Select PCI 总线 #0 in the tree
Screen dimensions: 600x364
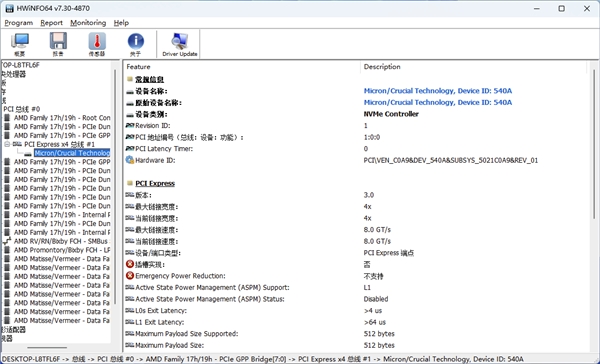pyautogui.click(x=22, y=109)
